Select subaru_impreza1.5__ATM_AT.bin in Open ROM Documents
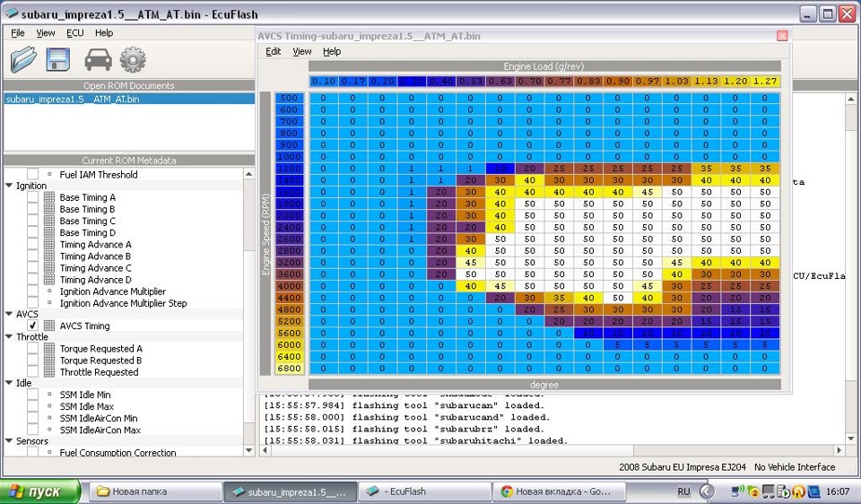Image resolution: width=861 pixels, height=504 pixels. pyautogui.click(x=73, y=99)
